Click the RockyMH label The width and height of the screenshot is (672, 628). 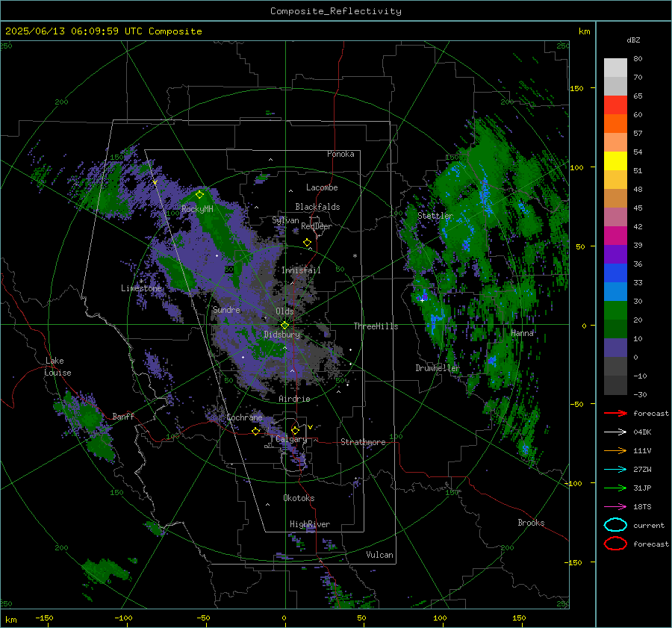click(197, 209)
